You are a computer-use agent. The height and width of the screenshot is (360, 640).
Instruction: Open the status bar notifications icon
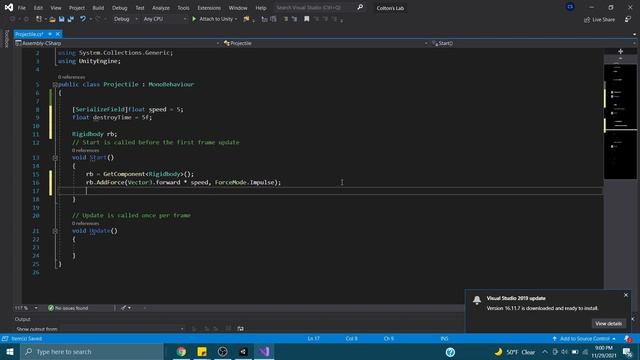[628, 339]
